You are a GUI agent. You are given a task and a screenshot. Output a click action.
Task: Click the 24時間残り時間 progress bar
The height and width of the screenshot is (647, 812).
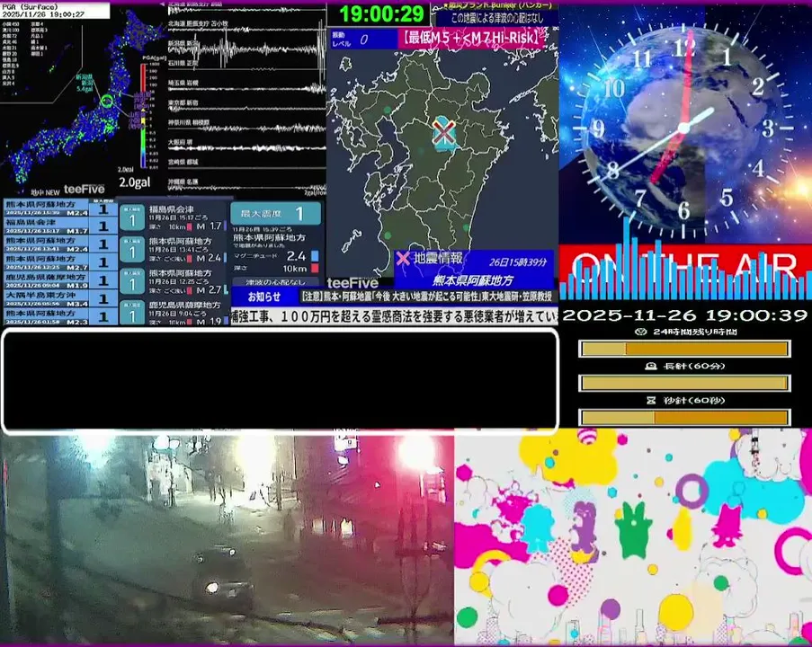pos(684,349)
